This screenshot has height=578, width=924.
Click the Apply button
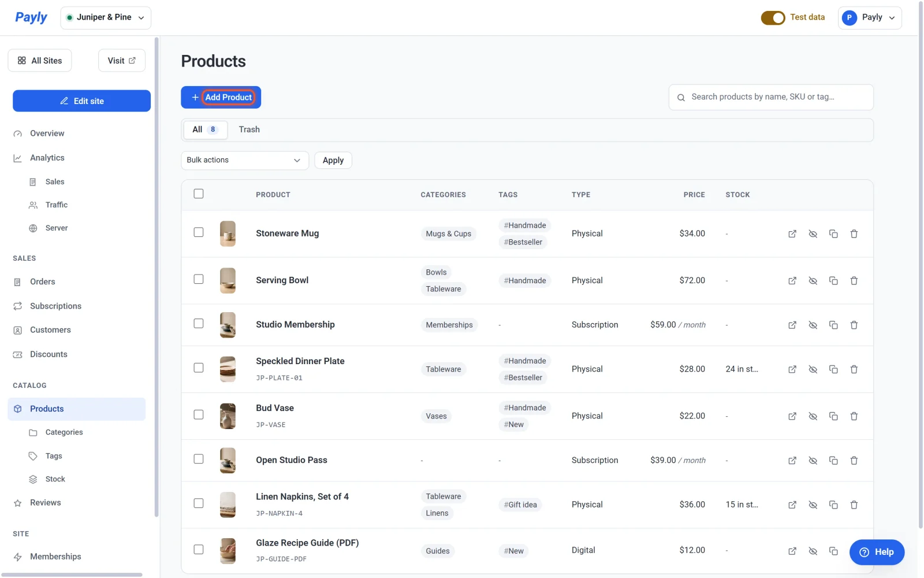333,160
